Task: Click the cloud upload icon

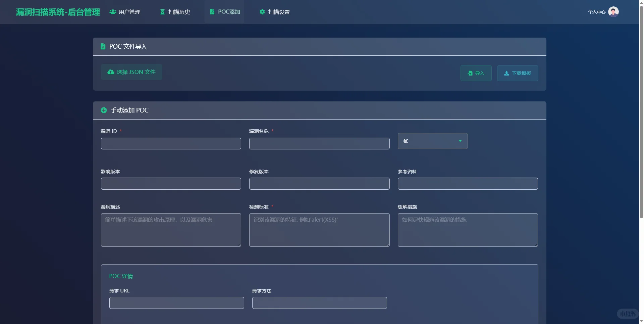Action: click(111, 72)
